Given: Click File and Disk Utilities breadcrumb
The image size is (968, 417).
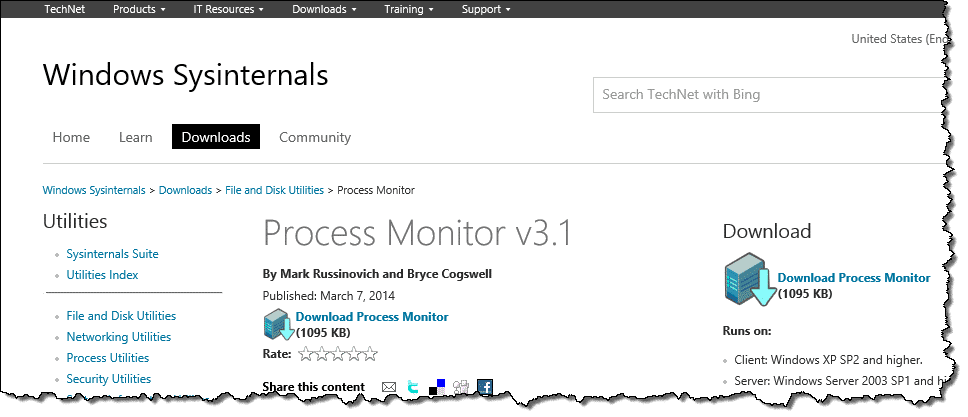Looking at the screenshot, I should 274,190.
